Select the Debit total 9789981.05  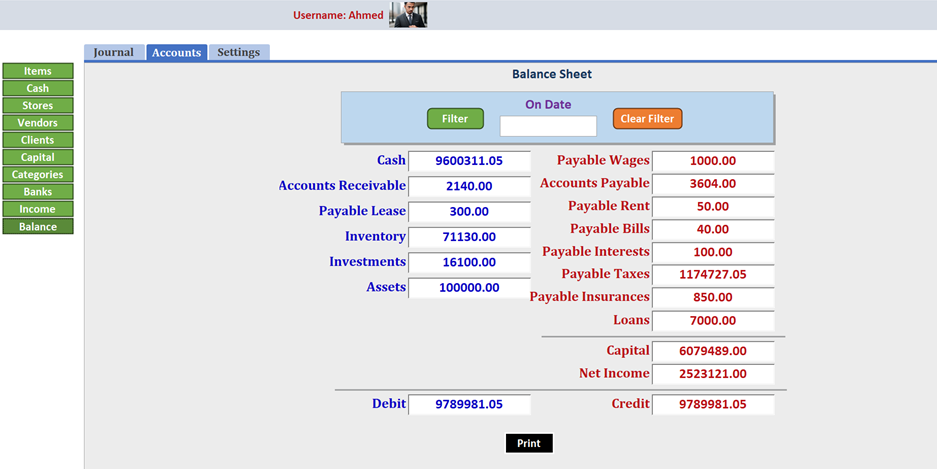pos(469,404)
